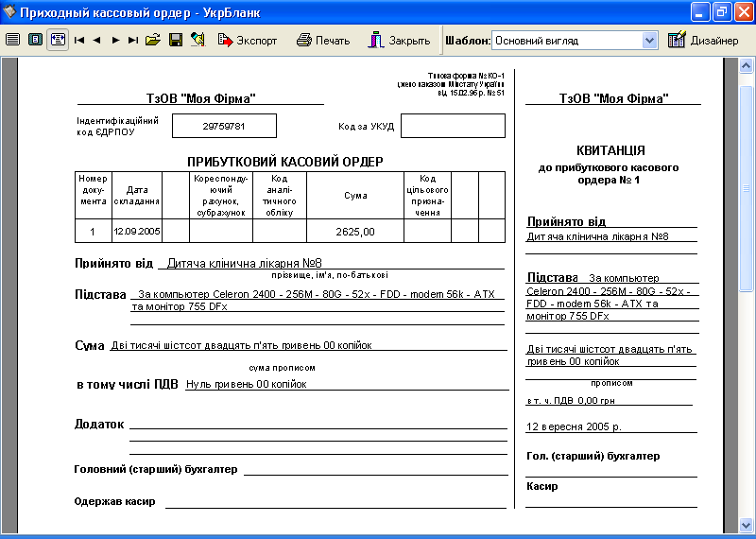Click the Экспорт button

click(x=248, y=41)
